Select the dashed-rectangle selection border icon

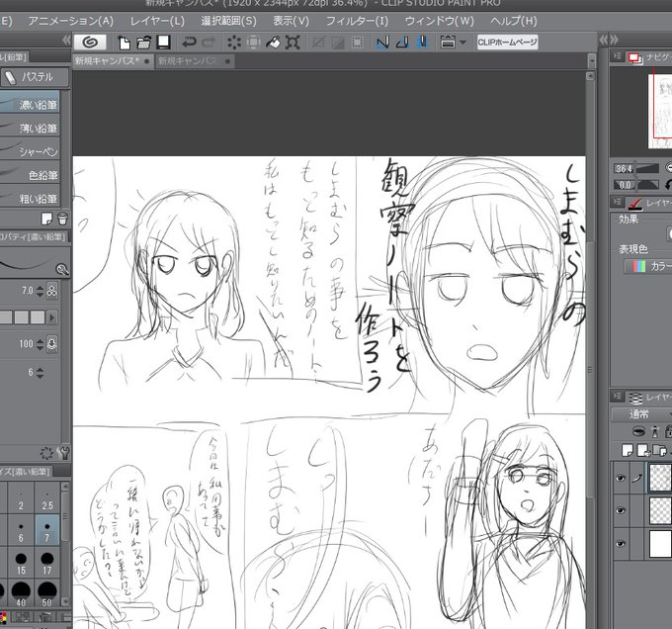tap(357, 43)
